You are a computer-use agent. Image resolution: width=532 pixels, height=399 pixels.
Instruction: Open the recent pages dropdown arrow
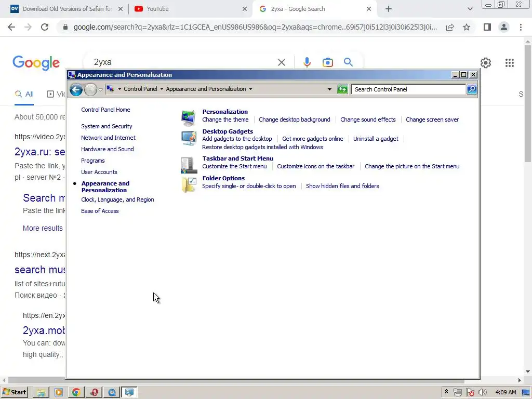(x=100, y=89)
